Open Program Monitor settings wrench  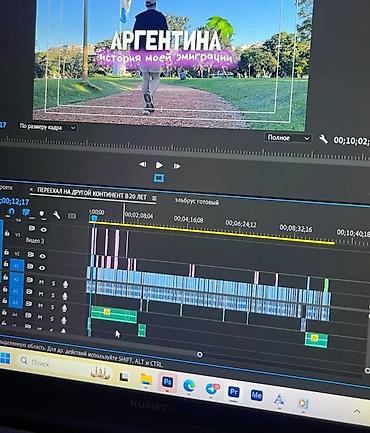point(323,139)
